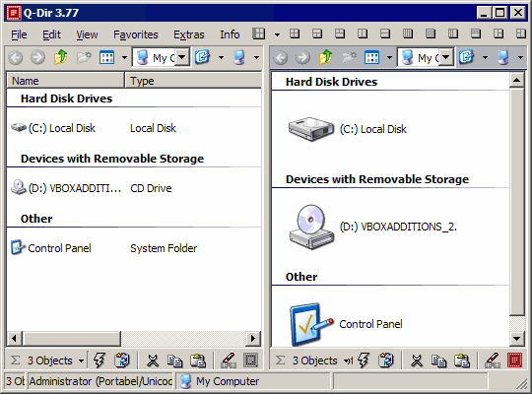
Task: Switch to three vertical columns layout
Action: [x=453, y=33]
